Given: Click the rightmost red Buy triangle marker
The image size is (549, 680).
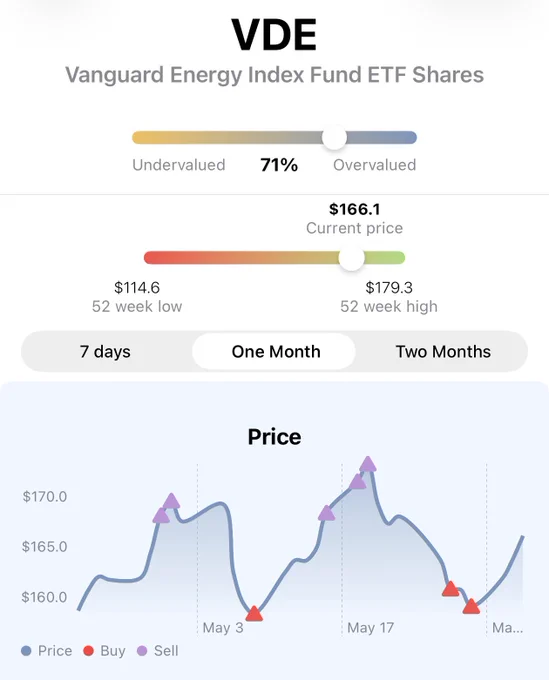Looking at the screenshot, I should [x=471, y=606].
